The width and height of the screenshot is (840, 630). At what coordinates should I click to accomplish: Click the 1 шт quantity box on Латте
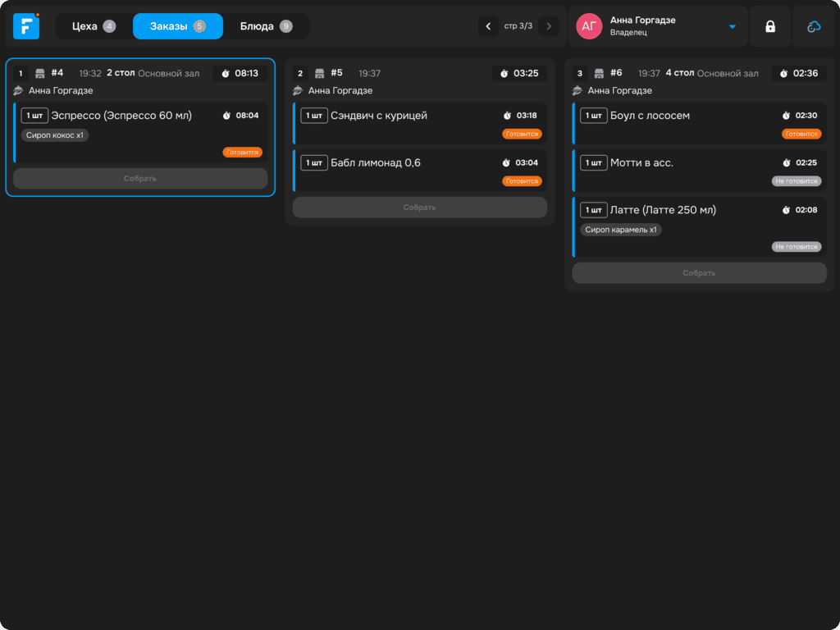coord(594,210)
